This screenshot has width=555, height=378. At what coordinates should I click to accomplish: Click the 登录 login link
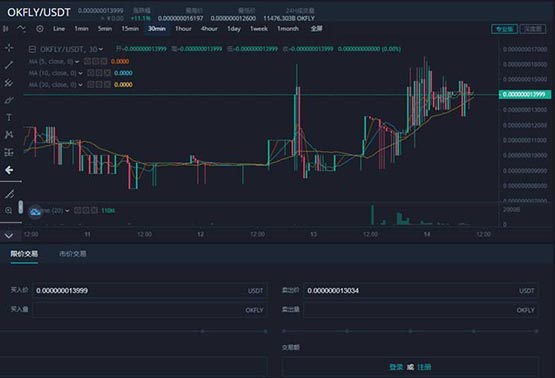pyautogui.click(x=396, y=367)
